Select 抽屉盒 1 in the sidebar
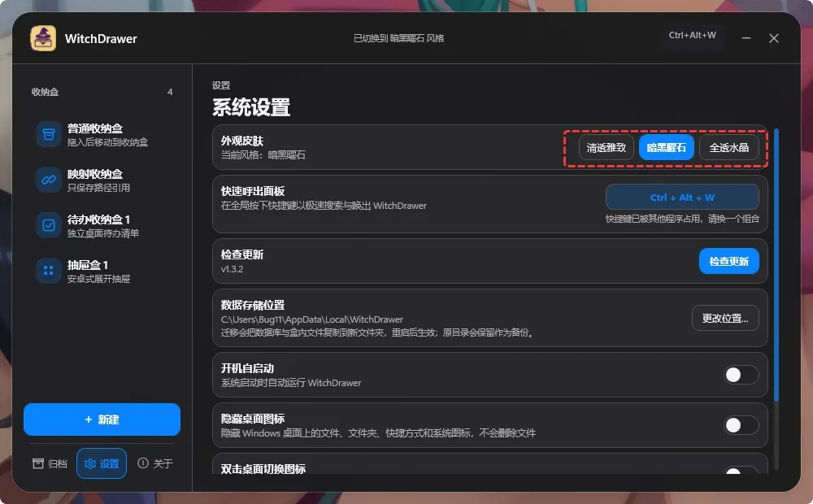Viewport: 813px width, 504px height. tap(102, 271)
